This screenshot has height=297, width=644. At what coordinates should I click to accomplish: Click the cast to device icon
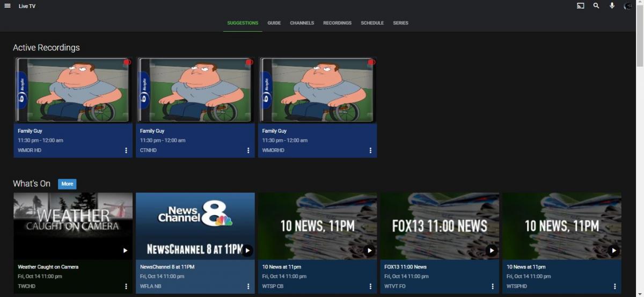click(581, 6)
